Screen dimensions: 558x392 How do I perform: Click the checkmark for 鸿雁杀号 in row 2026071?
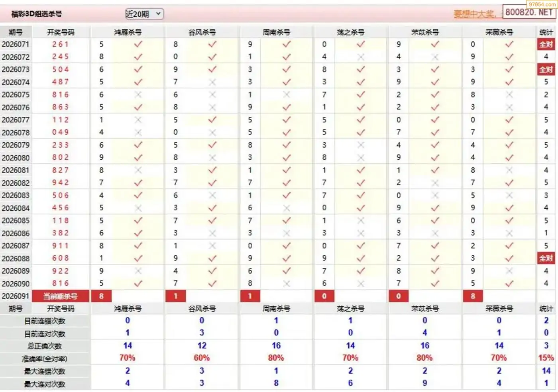tap(138, 44)
